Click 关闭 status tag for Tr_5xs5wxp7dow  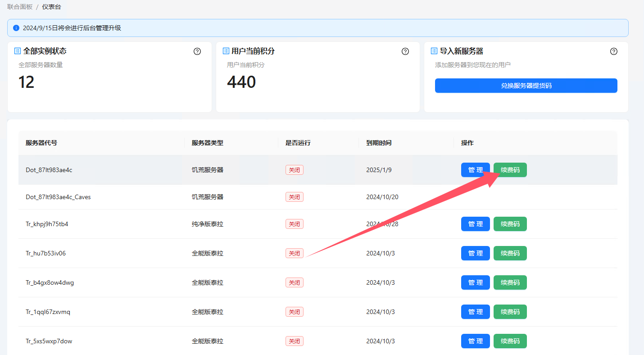coord(295,341)
